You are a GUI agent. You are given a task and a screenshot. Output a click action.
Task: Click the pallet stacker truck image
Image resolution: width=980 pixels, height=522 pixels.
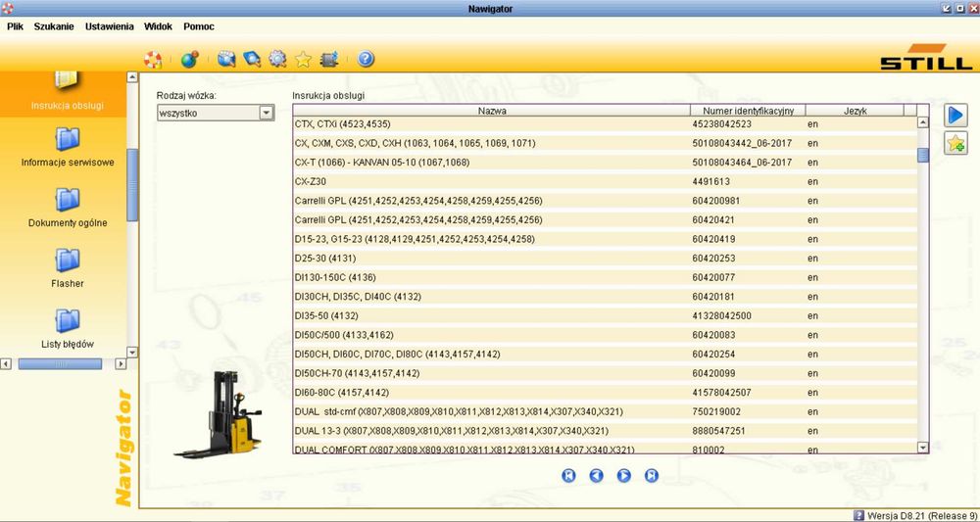pos(219,414)
